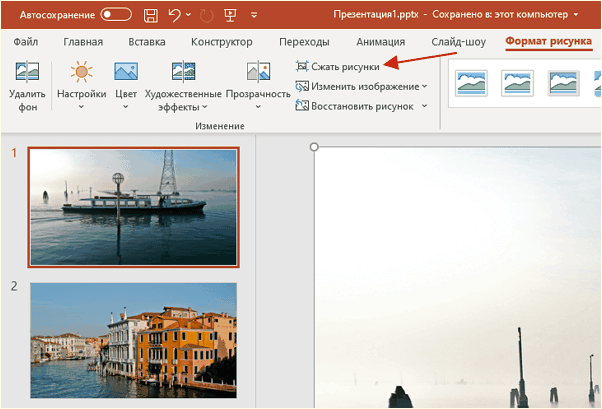Click the Восстановить рисунок button

pos(355,106)
